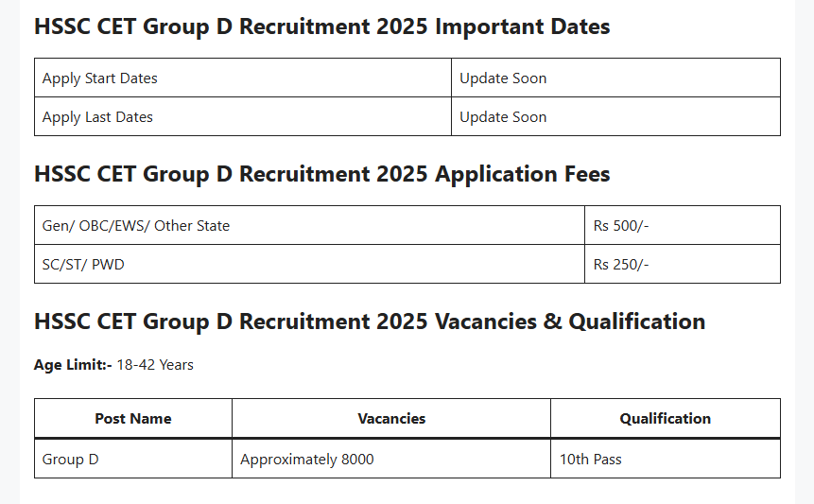Click the bold Age Limit label

click(73, 365)
